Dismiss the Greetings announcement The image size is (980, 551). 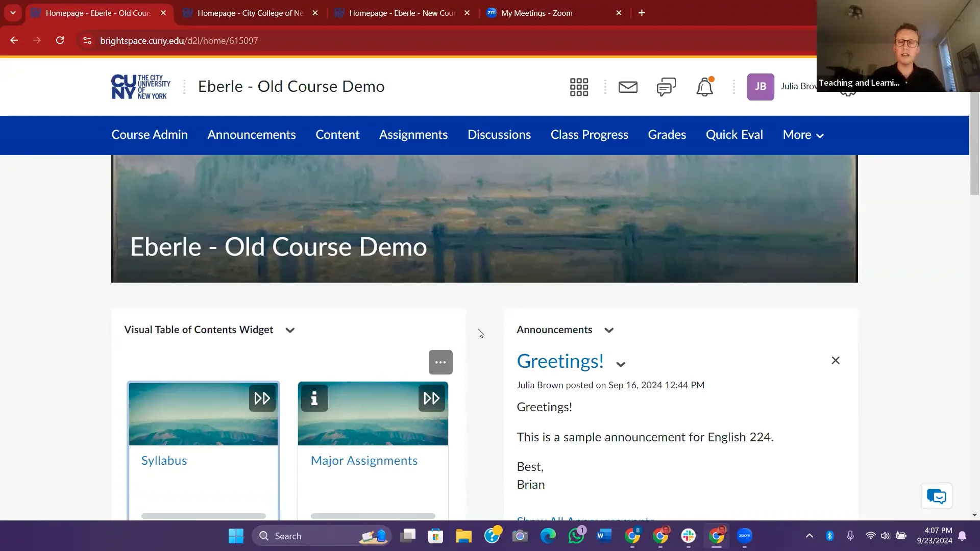(836, 360)
